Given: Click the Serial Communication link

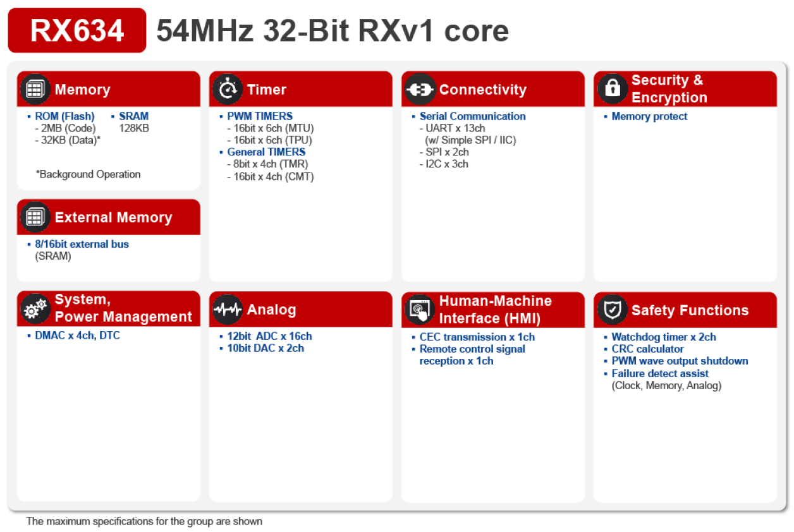Looking at the screenshot, I should (x=472, y=116).
